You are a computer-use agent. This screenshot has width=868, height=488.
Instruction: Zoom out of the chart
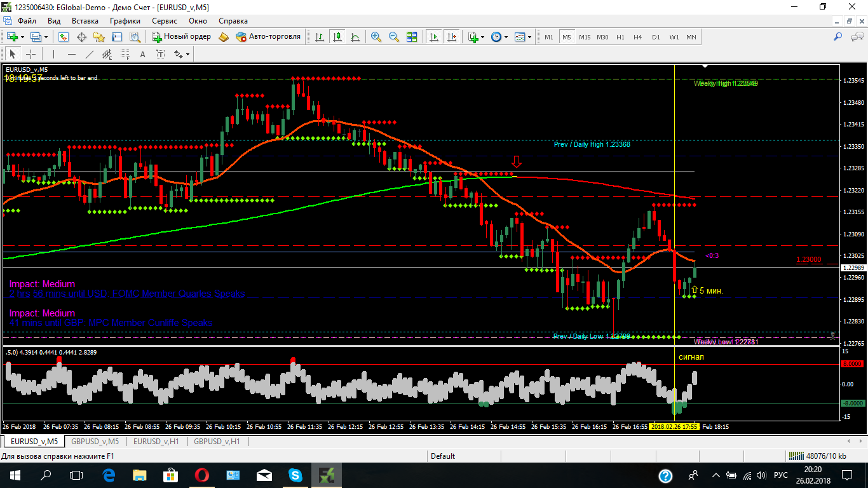point(394,37)
